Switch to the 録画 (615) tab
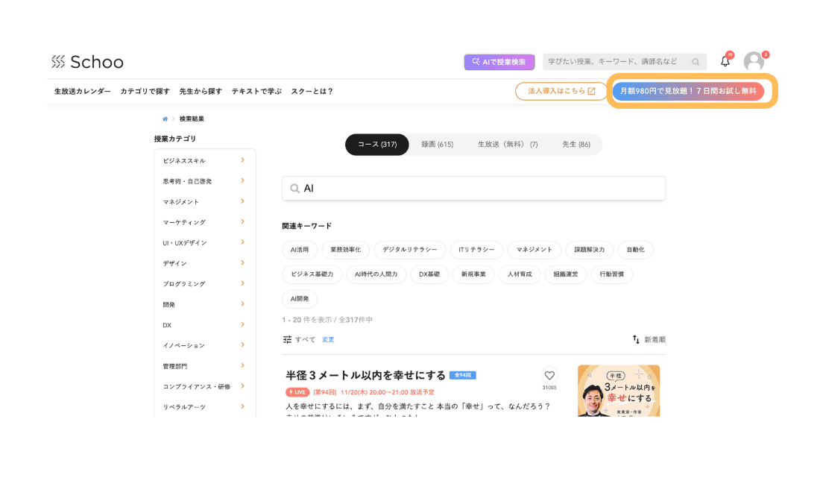This screenshot has width=823, height=504. pyautogui.click(x=437, y=145)
